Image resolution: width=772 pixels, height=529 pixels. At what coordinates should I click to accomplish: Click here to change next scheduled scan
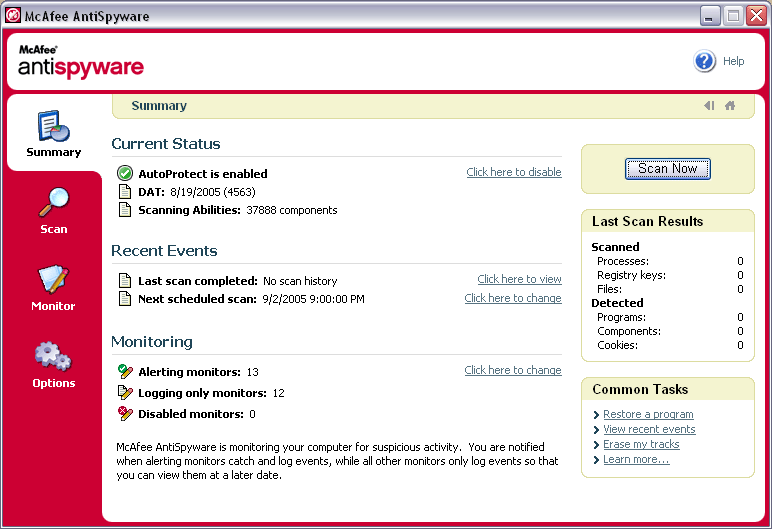click(513, 298)
